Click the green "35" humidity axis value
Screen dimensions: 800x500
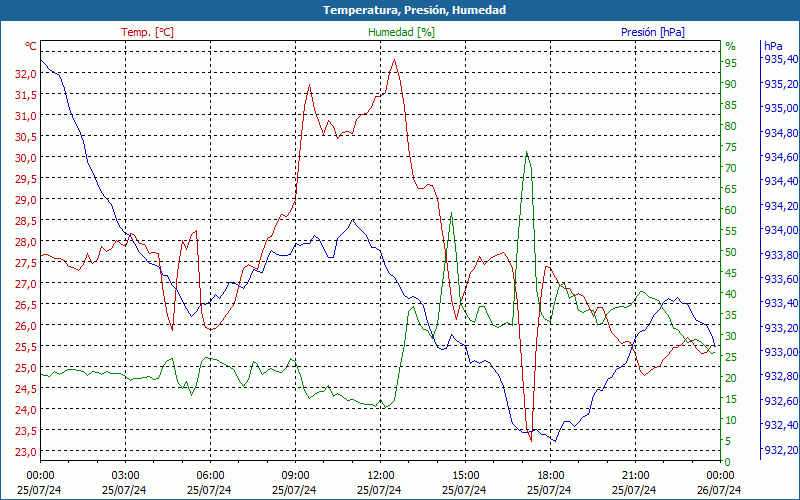click(731, 315)
